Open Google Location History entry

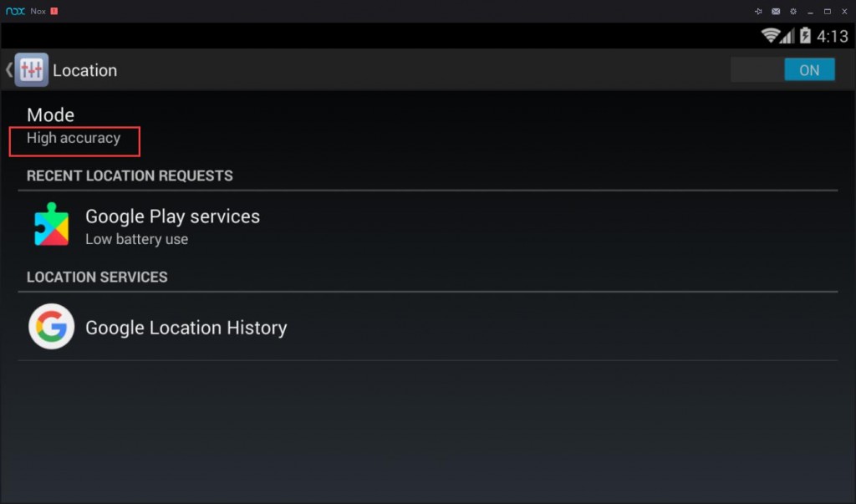(186, 328)
